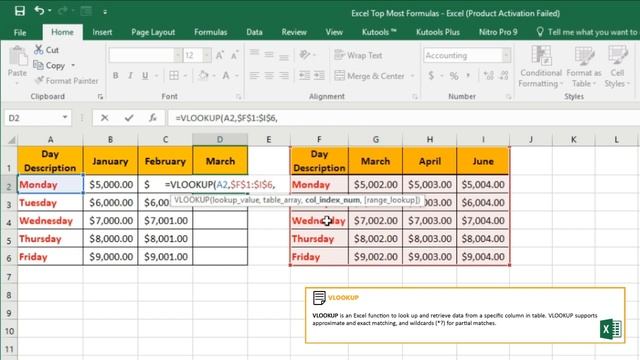Open Conditional Formatting menu

[x=541, y=67]
